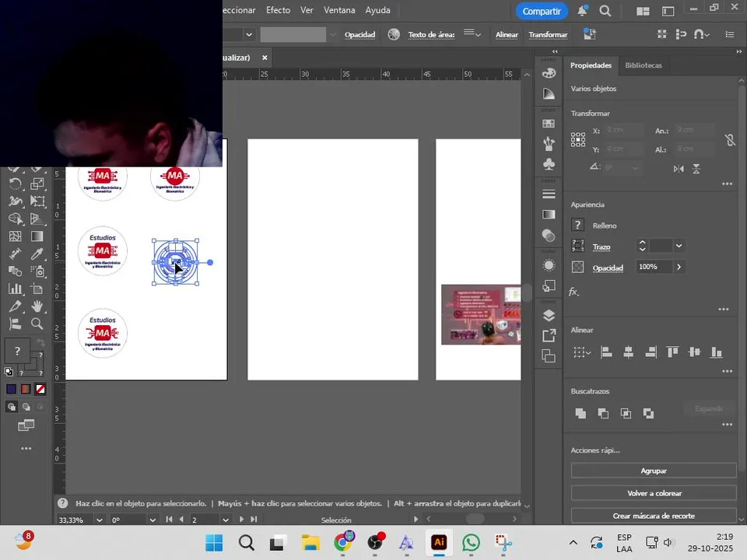Click Pathfinder Unite icon
This screenshot has height=560, width=747.
click(x=580, y=413)
